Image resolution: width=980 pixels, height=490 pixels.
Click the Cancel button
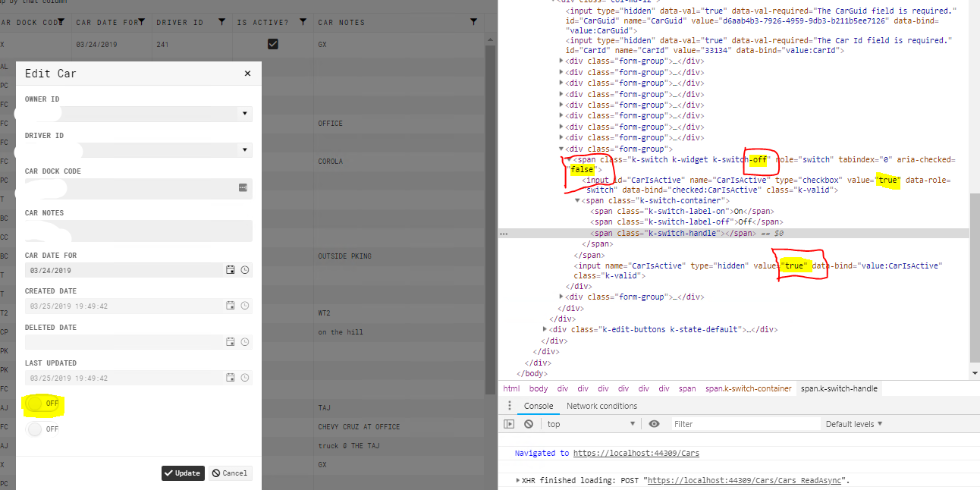[230, 473]
